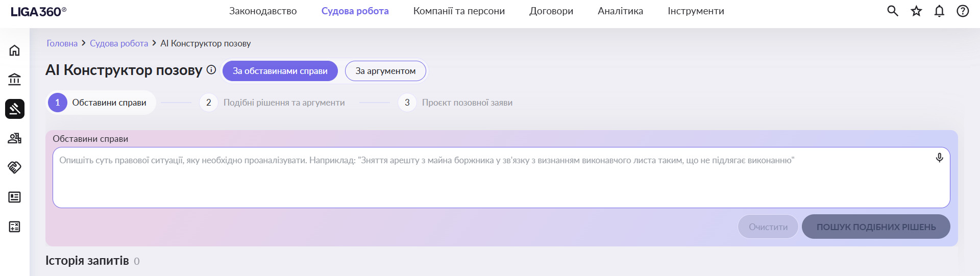Screen dimensions: 980x276
Task: Open the news sidebar icon
Action: 15,197
